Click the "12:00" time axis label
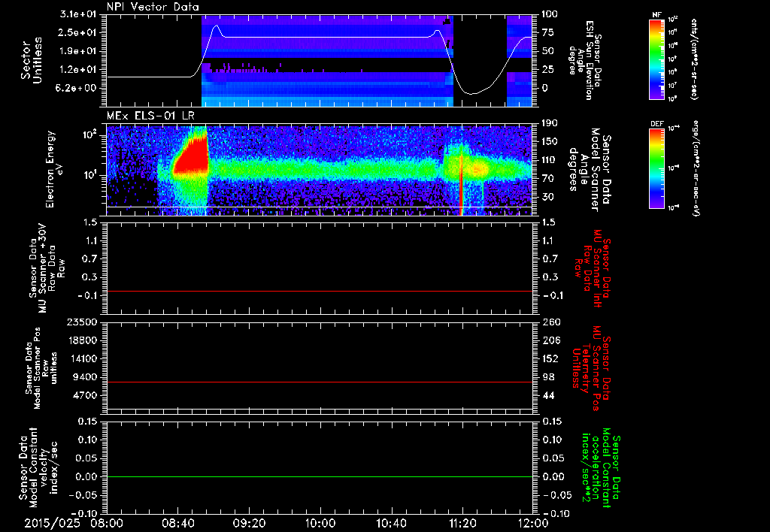This screenshot has height=532, width=770. point(532,523)
